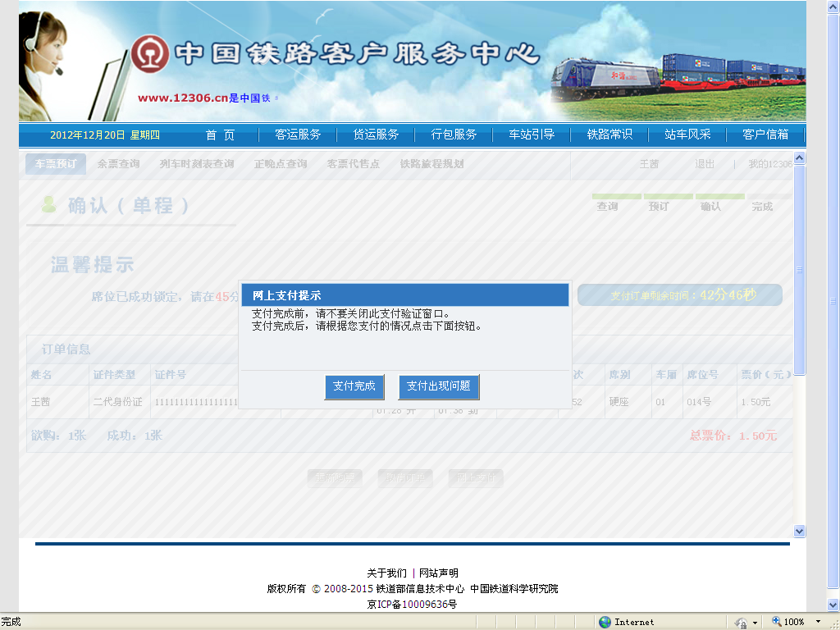Screen dimensions: 840x630
Task: Open the 行包服务 menu
Action: (454, 135)
